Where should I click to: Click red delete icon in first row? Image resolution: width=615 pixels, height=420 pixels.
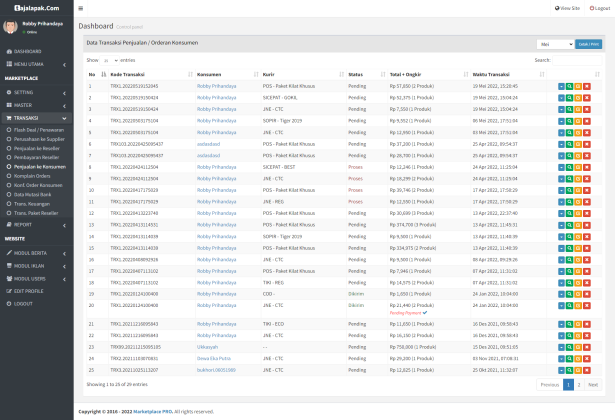pos(587,87)
